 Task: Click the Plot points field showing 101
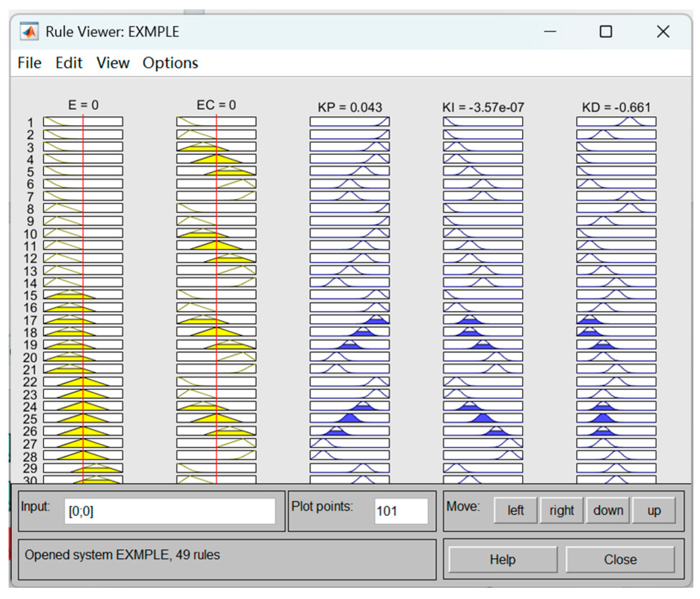401,511
